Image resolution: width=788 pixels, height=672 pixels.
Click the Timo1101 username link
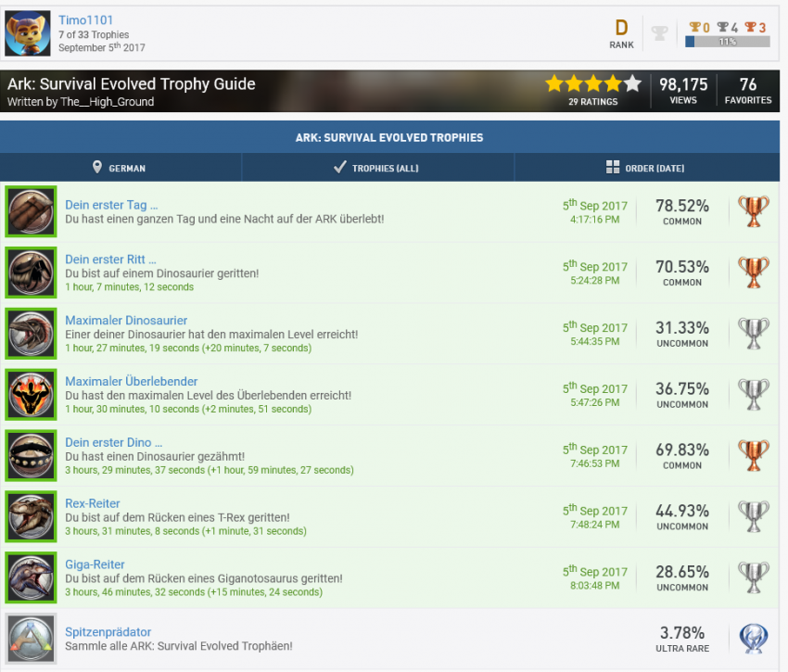click(85, 20)
